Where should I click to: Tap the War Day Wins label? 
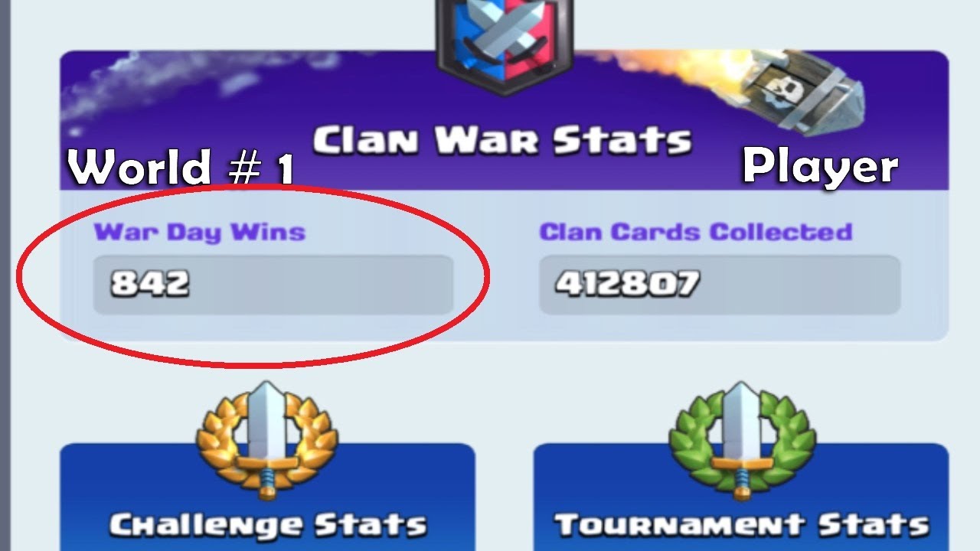point(200,233)
